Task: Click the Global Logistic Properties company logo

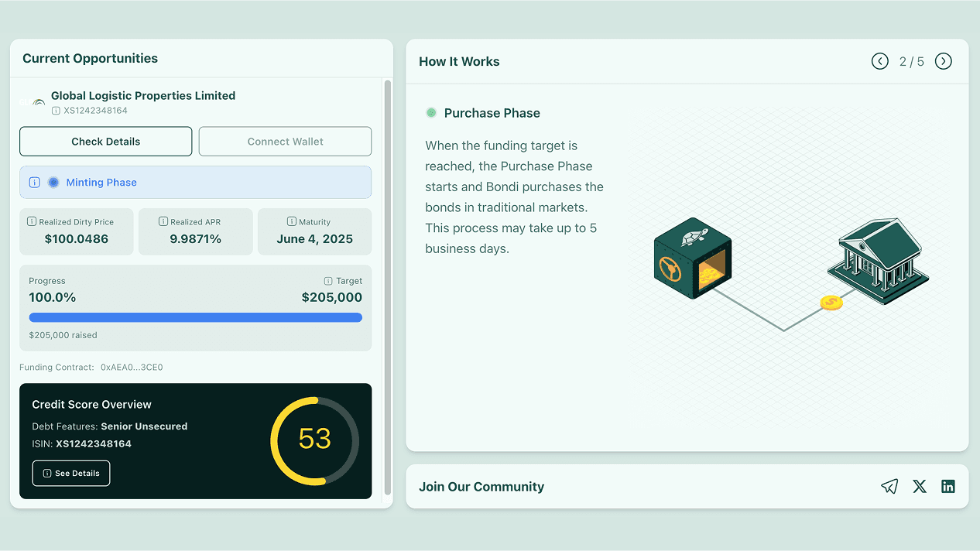Action: point(33,102)
